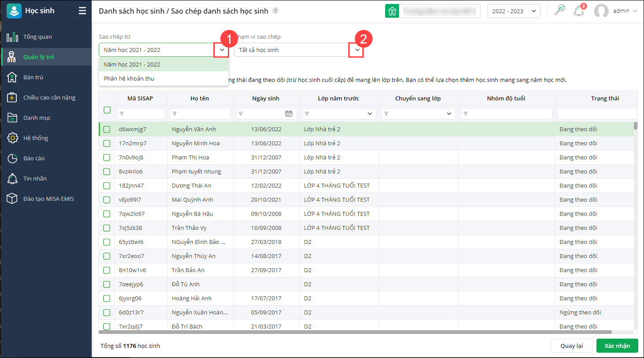Viewport: 644px width, 358px height.
Task: Check the box for Mai Quỳnh Anh
Action: [107, 200]
